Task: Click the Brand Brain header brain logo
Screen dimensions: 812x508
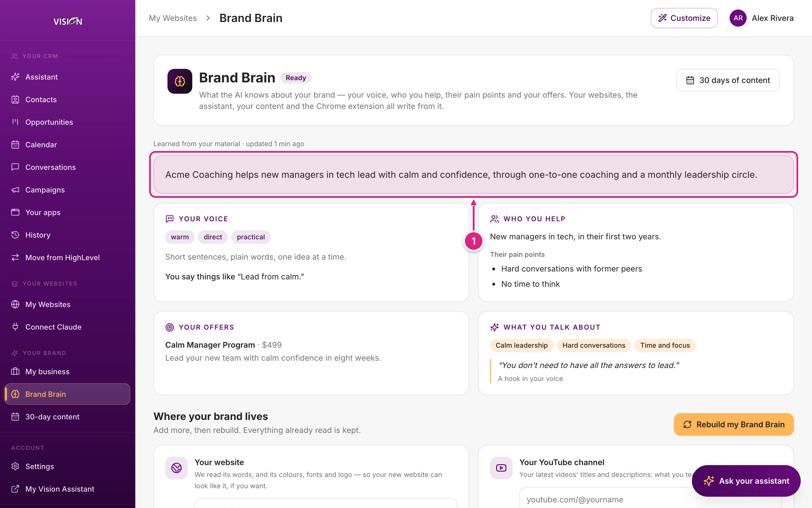Action: coord(180,81)
